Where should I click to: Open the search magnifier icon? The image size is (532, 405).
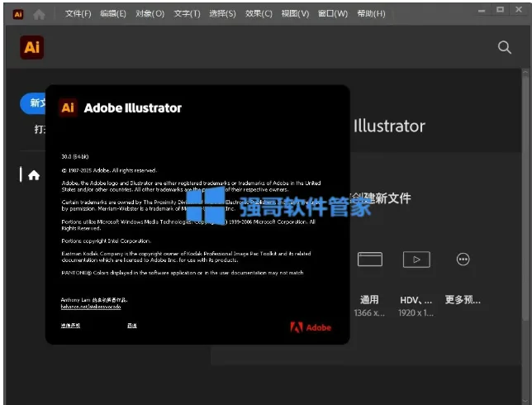(505, 48)
